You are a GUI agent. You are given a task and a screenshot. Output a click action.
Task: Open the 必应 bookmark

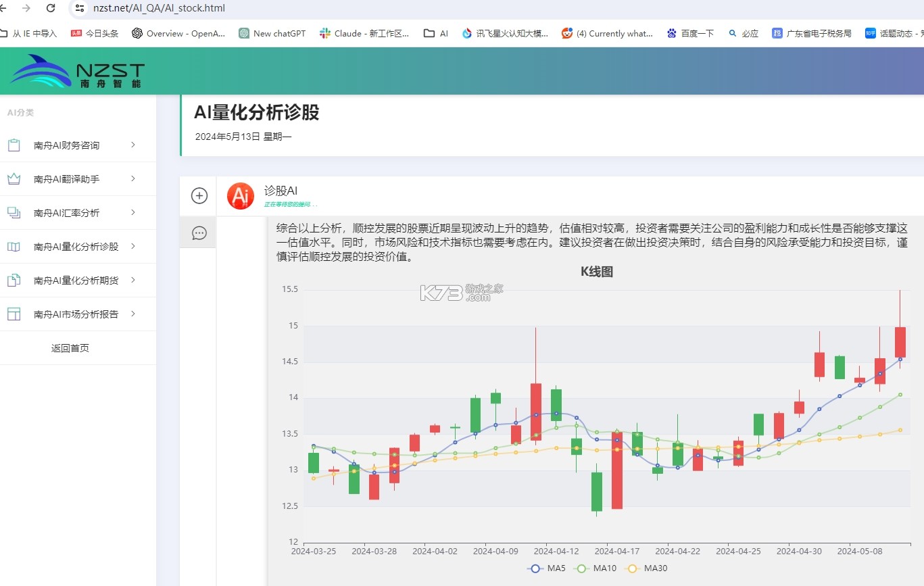744,33
